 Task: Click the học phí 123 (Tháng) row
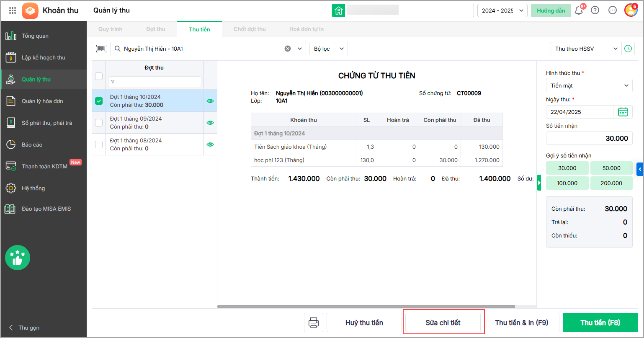point(376,160)
